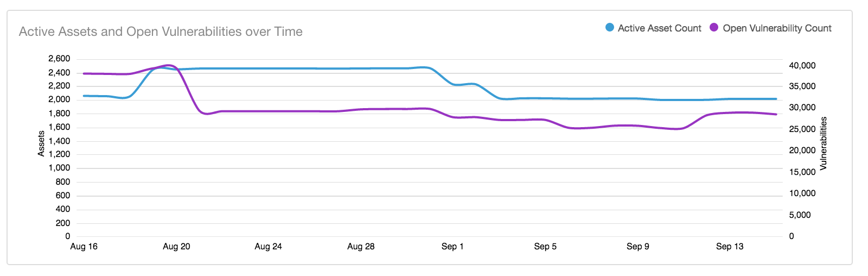The width and height of the screenshot is (868, 276).
Task: Select the Sep 13 date label
Action: pos(730,247)
